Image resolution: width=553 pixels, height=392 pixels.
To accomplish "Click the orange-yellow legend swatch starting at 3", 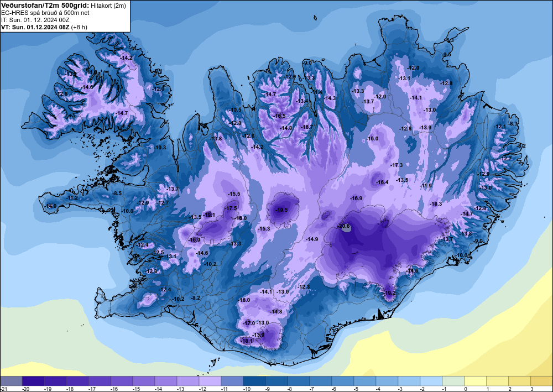I will tap(542, 381).
